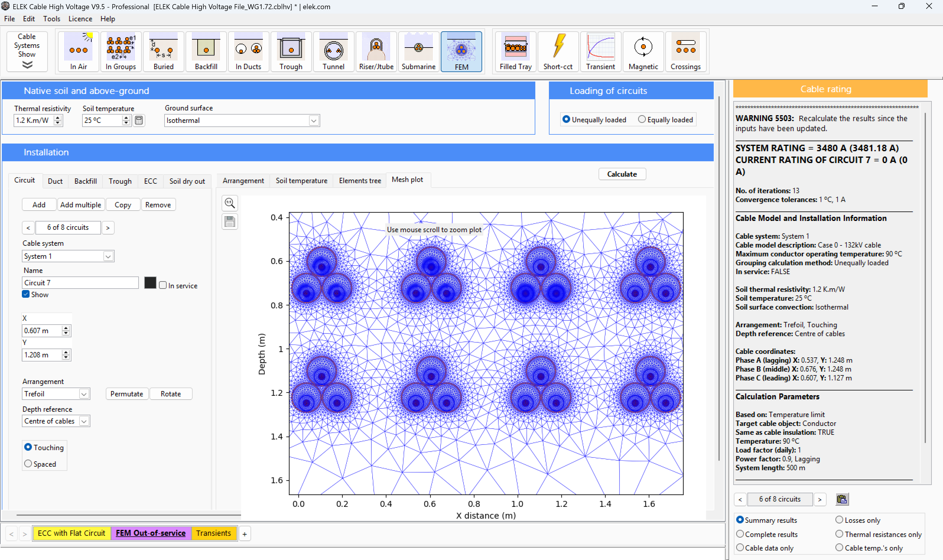Viewport: 943px width, 560px height.
Task: Select the Trough installation icon
Action: (291, 51)
